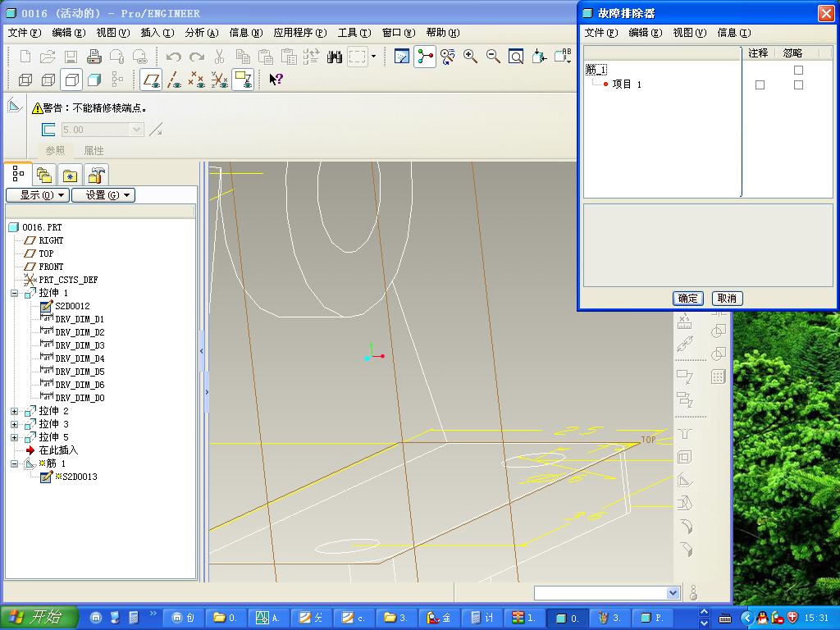Click the Undo arrow icon
The image size is (840, 630).
[173, 57]
